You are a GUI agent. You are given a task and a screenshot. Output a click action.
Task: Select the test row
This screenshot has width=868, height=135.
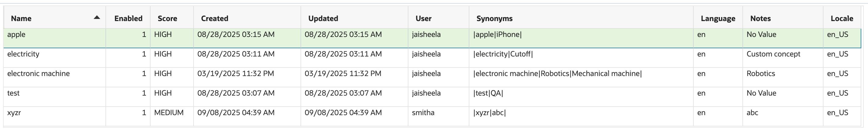tap(432, 97)
